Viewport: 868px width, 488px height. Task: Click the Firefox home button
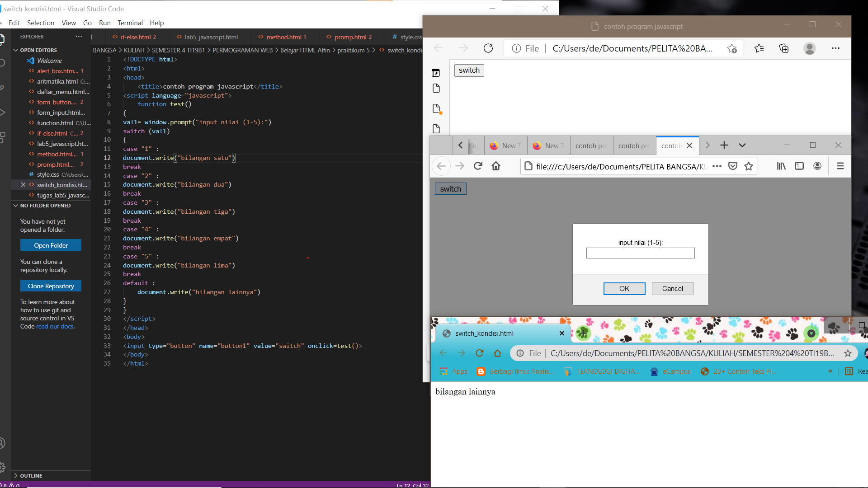coord(496,166)
